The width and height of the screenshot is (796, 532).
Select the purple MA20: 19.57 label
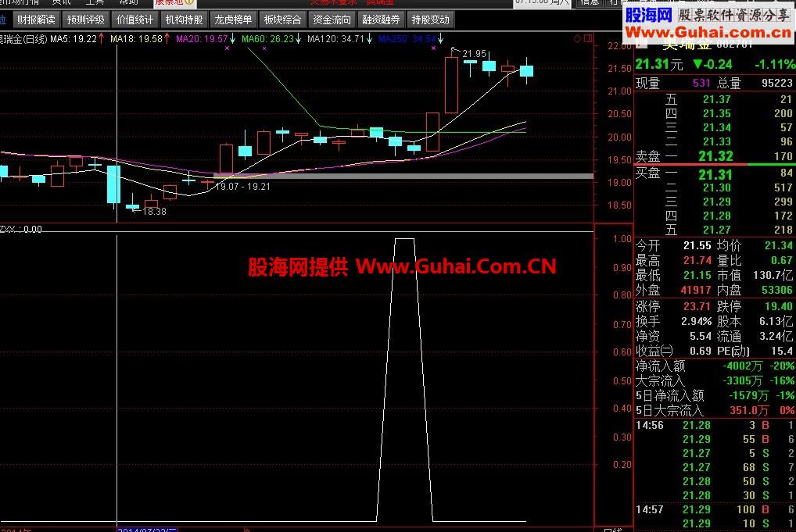coord(205,38)
